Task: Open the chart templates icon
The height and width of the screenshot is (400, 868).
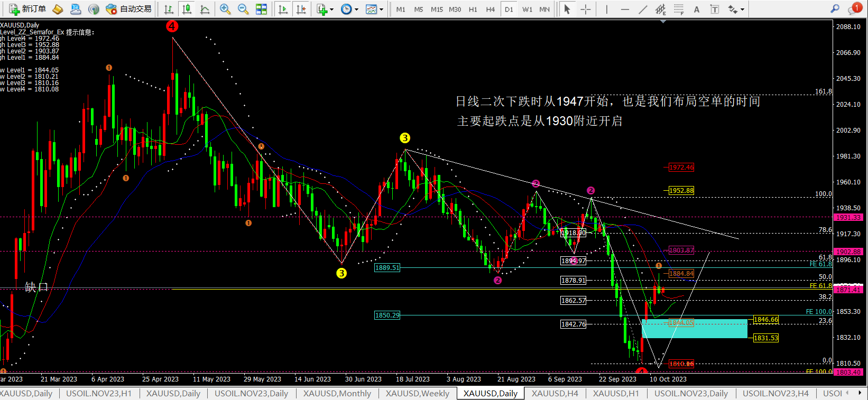Action: (371, 9)
